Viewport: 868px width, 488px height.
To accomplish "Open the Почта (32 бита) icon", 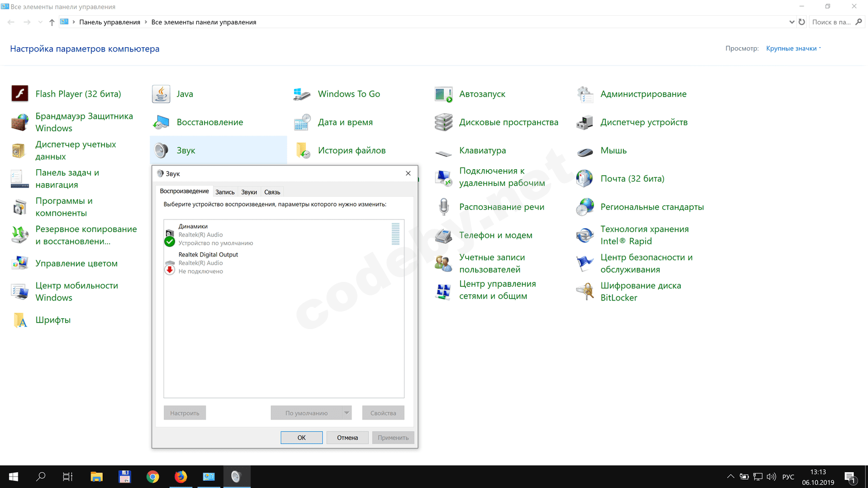I will point(585,178).
